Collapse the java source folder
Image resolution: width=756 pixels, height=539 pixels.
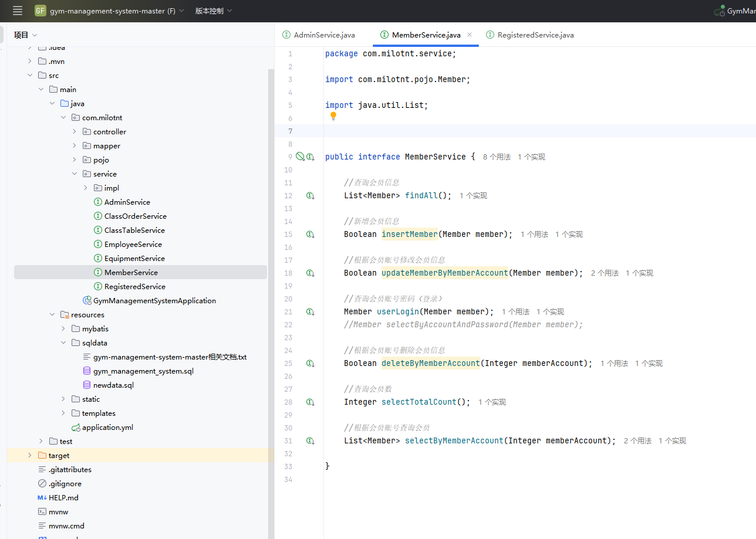click(x=52, y=103)
